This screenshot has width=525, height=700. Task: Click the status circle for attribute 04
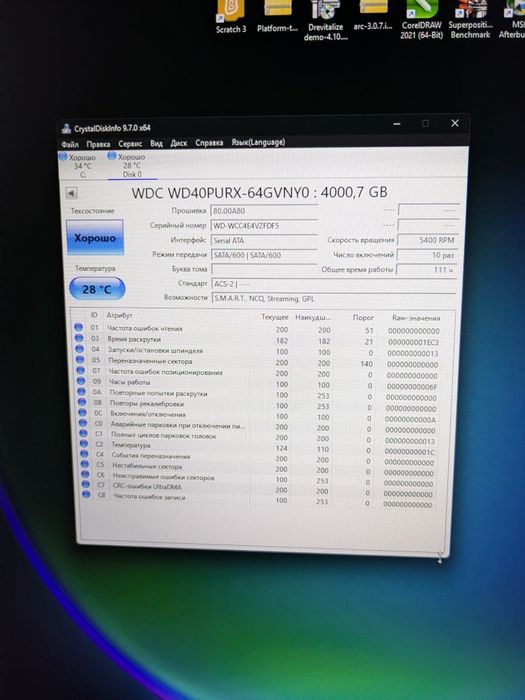[x=79, y=349]
